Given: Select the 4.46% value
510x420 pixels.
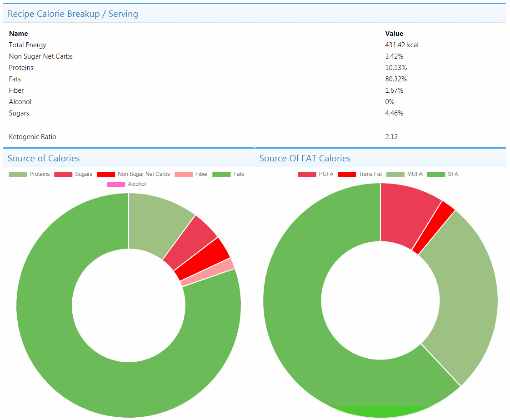Looking at the screenshot, I should [x=394, y=113].
